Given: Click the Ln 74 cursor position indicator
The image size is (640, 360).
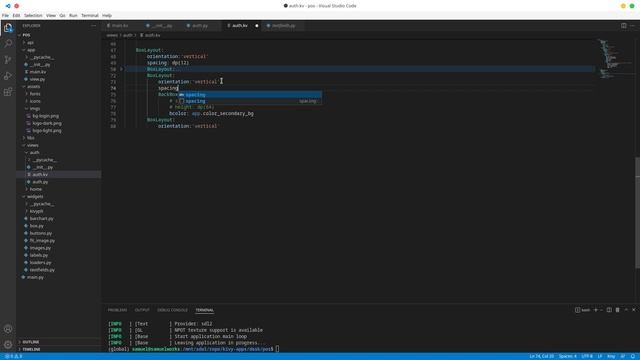Looking at the screenshot, I should click(x=542, y=356).
